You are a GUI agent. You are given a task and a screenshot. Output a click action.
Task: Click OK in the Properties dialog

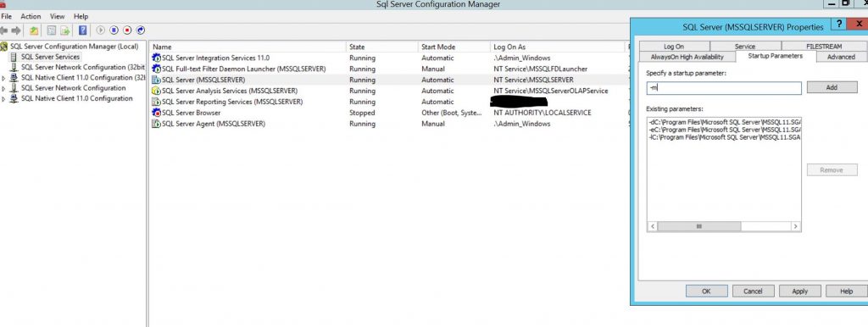click(x=706, y=291)
